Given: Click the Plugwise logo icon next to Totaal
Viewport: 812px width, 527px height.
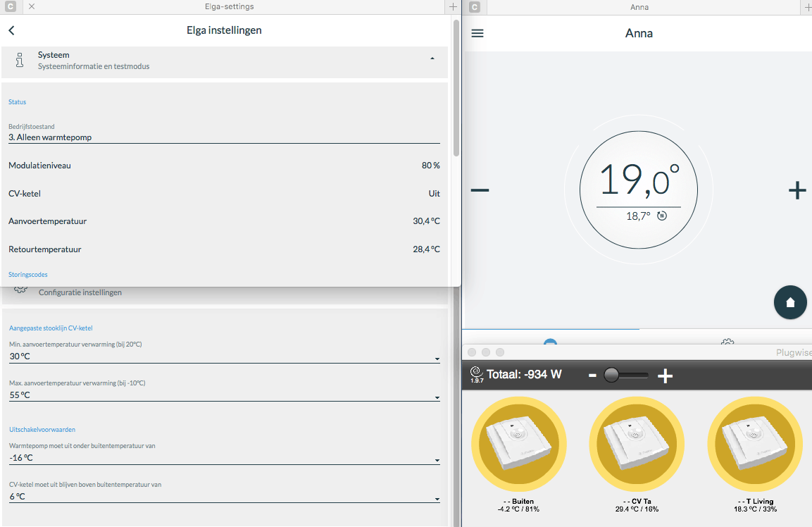Looking at the screenshot, I should (x=476, y=374).
